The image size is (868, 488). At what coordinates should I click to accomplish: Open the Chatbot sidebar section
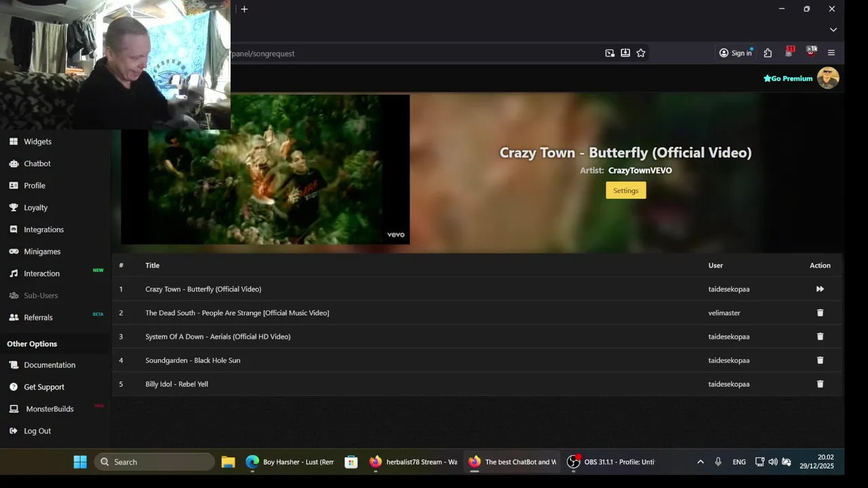(x=37, y=163)
